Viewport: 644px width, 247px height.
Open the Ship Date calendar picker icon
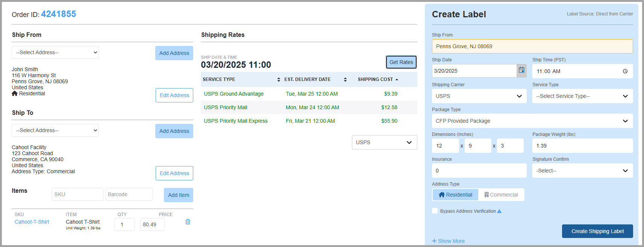[x=521, y=70]
